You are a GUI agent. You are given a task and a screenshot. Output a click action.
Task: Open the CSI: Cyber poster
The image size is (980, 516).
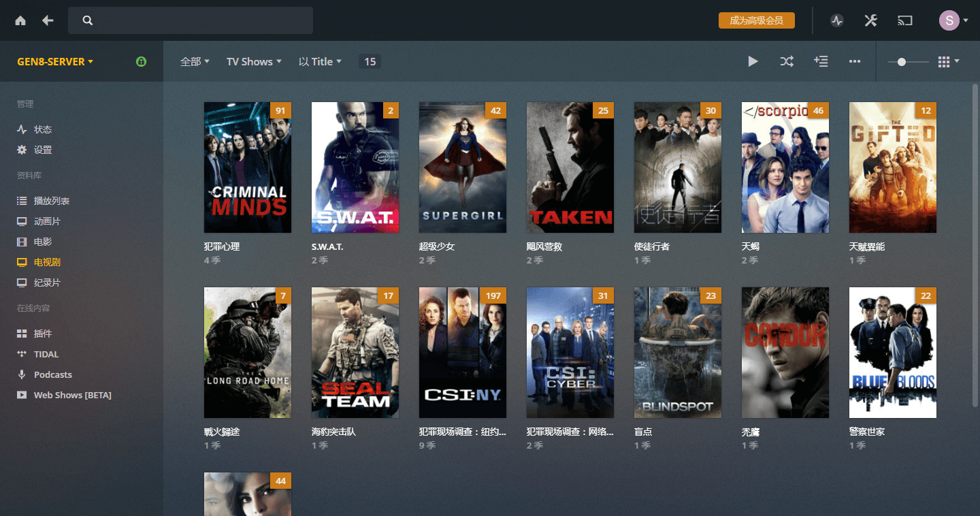pos(570,353)
